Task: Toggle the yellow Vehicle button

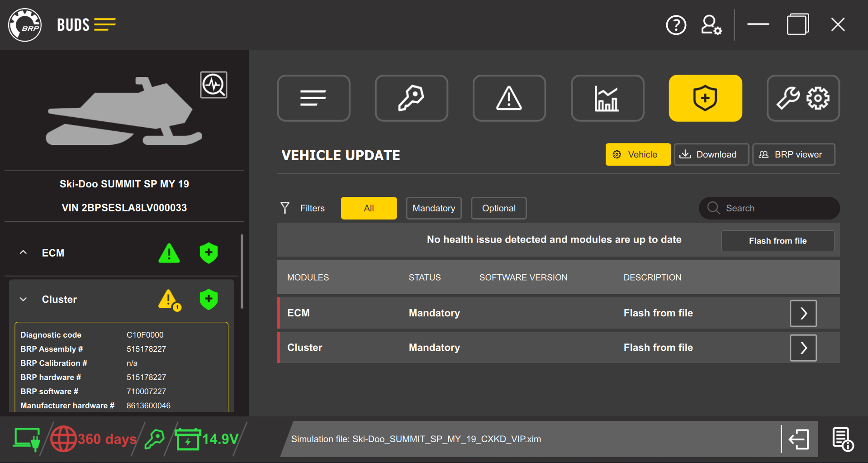Action: (x=638, y=154)
